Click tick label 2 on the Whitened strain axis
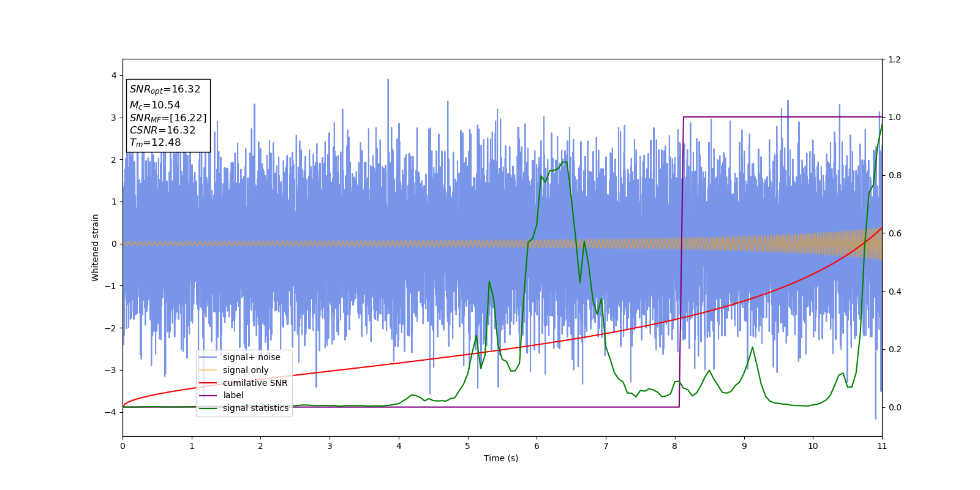The image size is (980, 490). [113, 160]
